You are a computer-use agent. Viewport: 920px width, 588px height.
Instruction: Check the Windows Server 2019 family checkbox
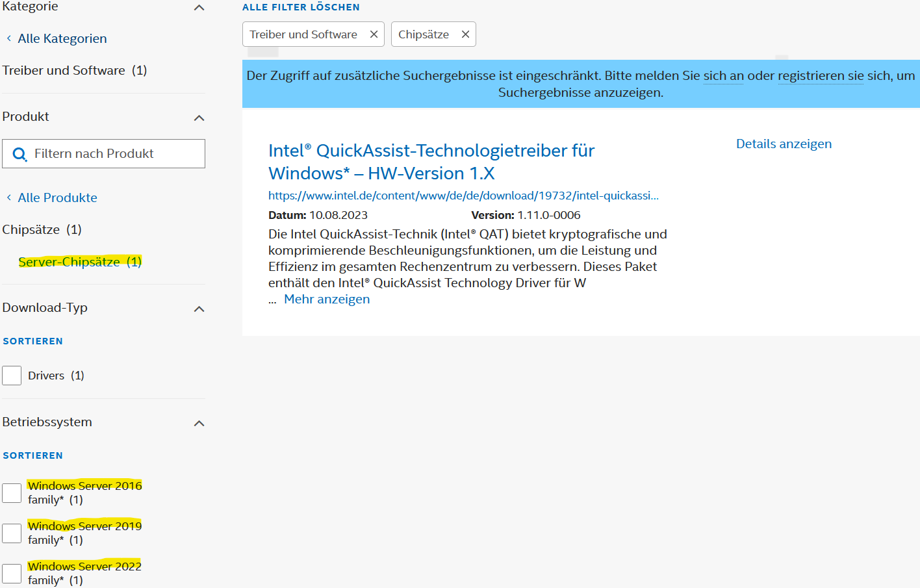click(12, 533)
